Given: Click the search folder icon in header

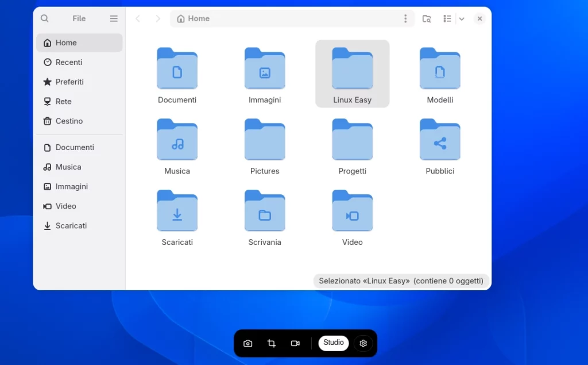Looking at the screenshot, I should point(427,18).
